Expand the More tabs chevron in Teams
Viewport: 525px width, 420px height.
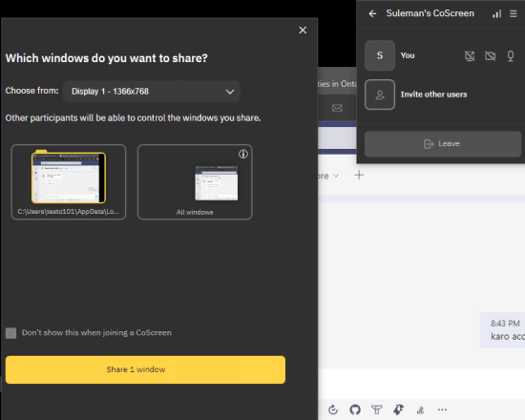(x=336, y=176)
